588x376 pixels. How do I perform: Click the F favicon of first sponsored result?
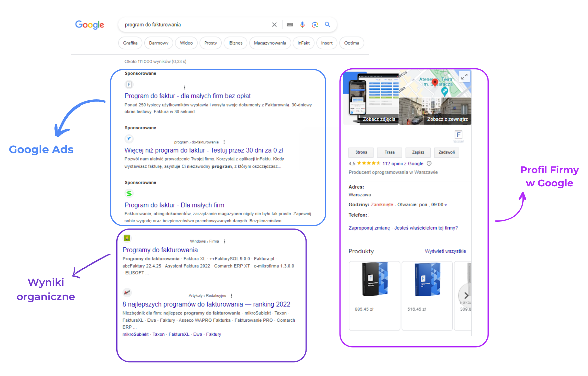pos(129,85)
